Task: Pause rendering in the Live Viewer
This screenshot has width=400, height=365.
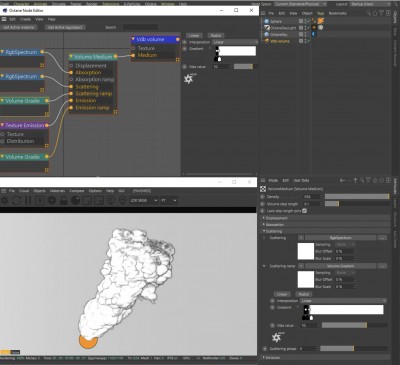Action: [28, 200]
